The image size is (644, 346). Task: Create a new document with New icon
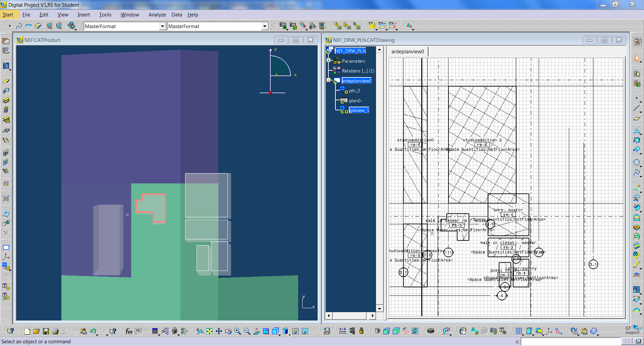click(x=27, y=331)
